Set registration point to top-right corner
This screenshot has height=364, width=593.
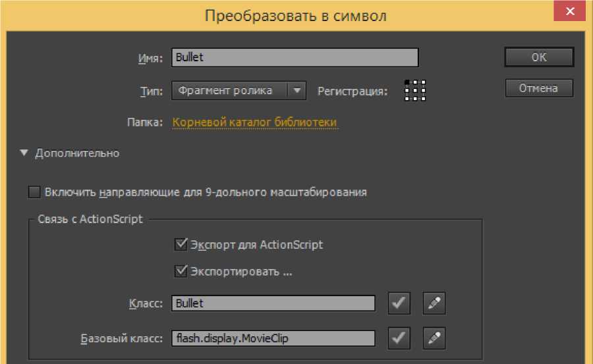click(424, 82)
